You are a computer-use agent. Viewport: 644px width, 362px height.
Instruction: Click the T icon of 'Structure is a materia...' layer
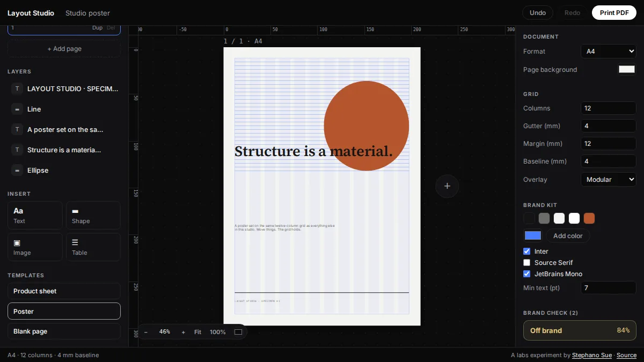click(17, 150)
